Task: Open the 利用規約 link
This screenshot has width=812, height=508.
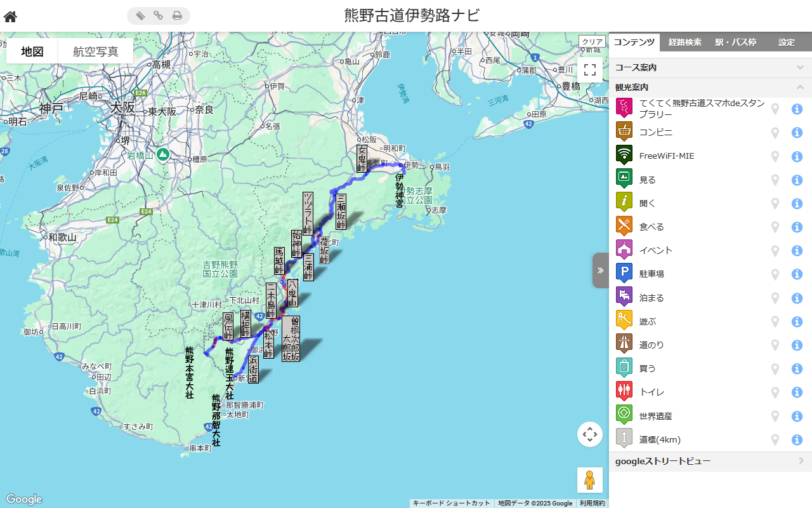Action: click(x=592, y=503)
